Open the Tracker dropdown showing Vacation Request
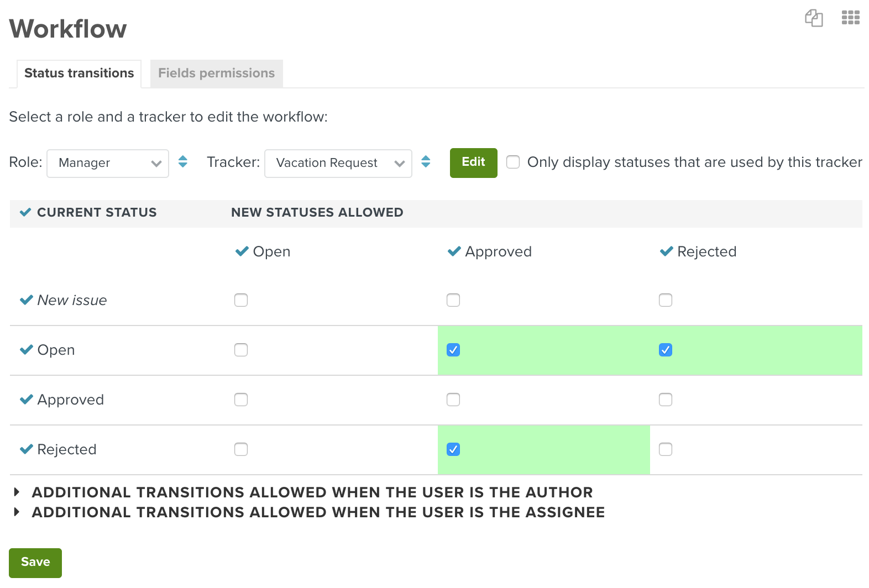The height and width of the screenshot is (588, 869). click(x=338, y=163)
